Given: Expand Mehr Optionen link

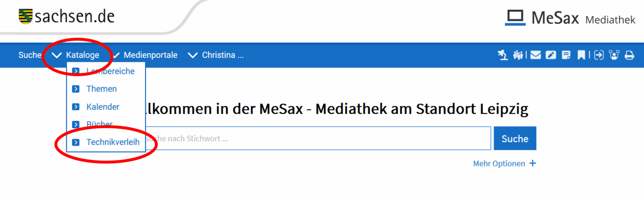Looking at the screenshot, I should coord(504,164).
